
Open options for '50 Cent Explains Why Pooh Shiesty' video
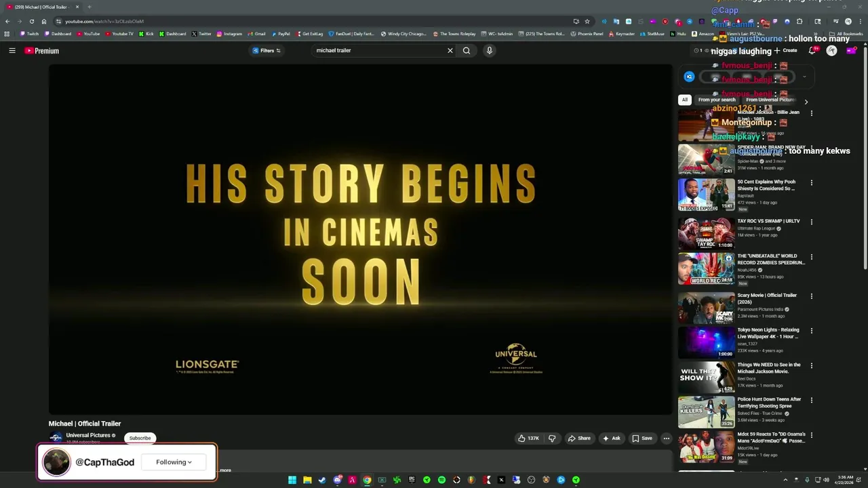pyautogui.click(x=811, y=183)
